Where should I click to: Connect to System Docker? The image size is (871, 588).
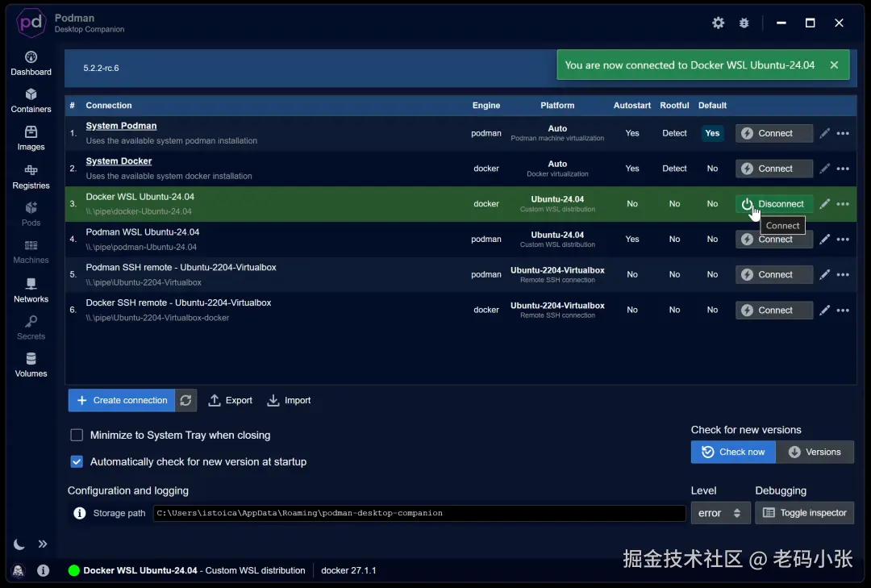pos(773,169)
